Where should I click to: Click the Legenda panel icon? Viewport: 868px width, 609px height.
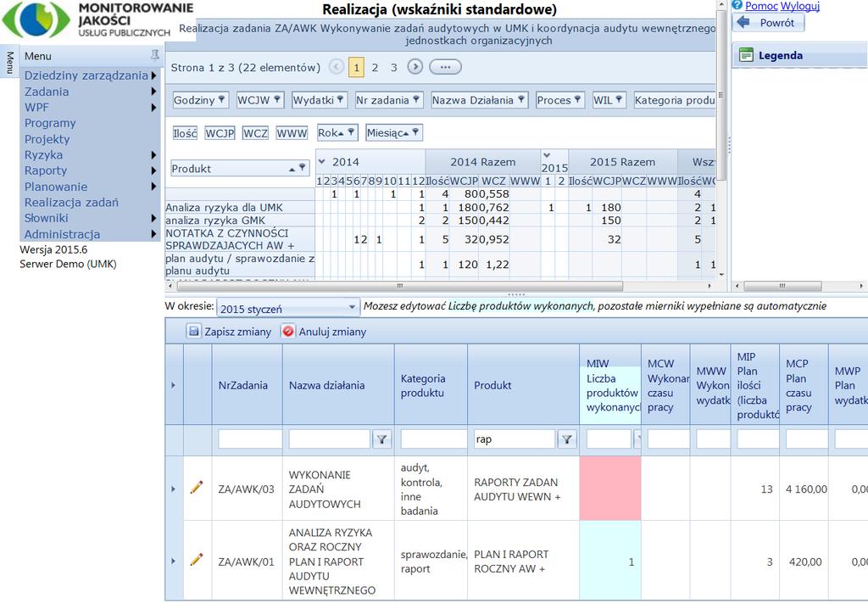point(746,55)
